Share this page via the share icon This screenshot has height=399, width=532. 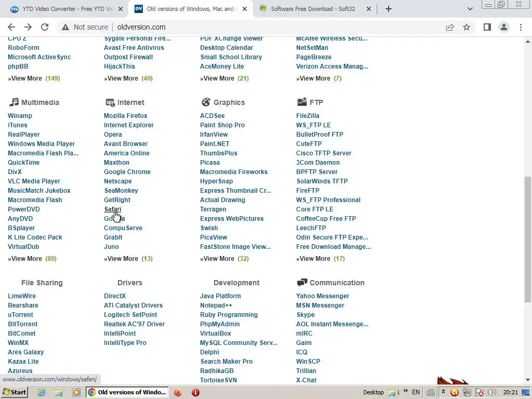coord(450,27)
